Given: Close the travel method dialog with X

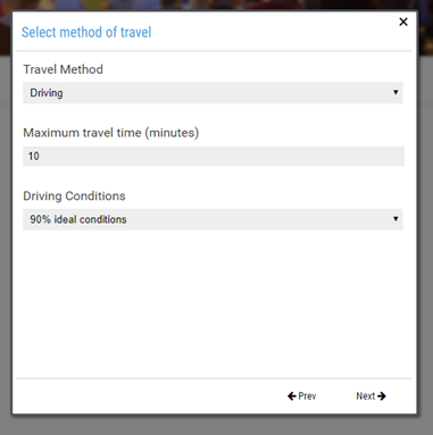Looking at the screenshot, I should [x=403, y=22].
